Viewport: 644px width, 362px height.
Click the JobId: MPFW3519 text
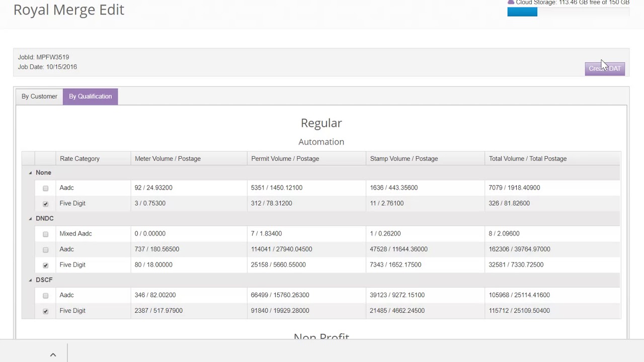pos(43,57)
